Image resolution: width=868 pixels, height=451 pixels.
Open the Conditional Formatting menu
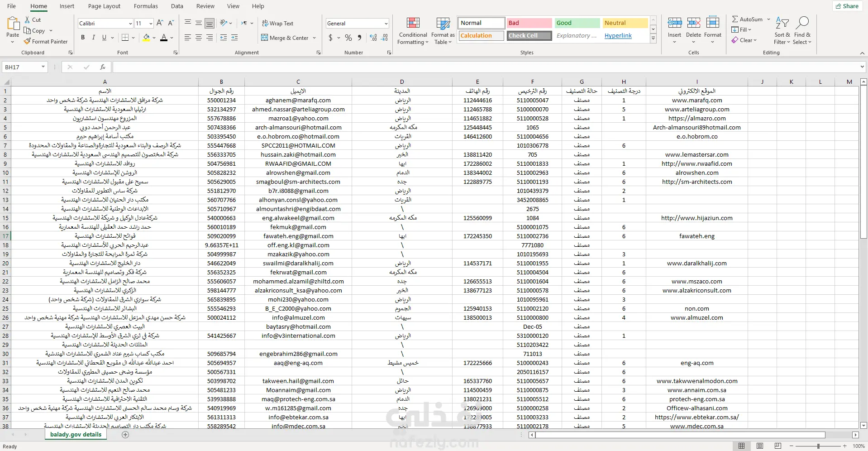pyautogui.click(x=412, y=31)
